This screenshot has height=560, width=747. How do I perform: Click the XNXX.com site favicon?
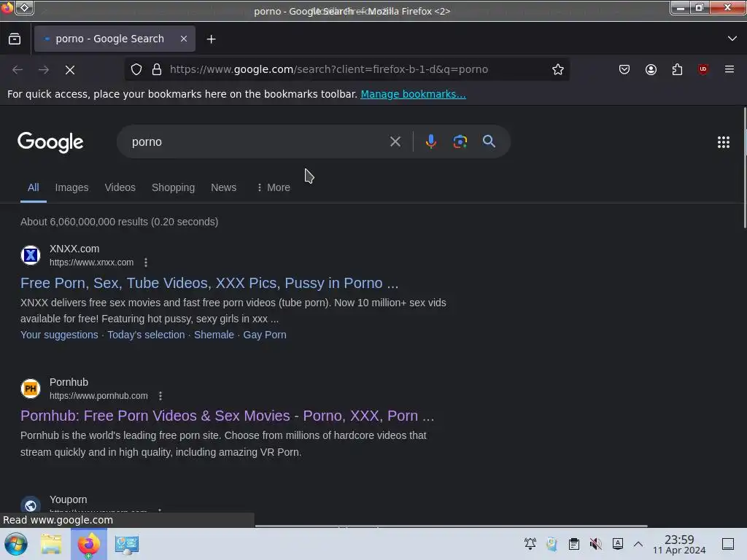click(31, 255)
